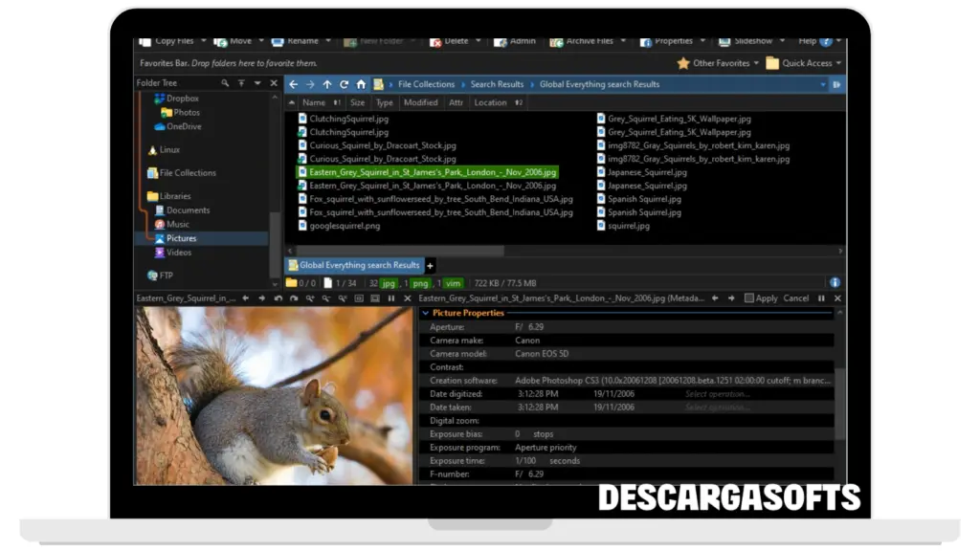
Task: Select Pictures in the Folder Tree
Action: pos(181,238)
